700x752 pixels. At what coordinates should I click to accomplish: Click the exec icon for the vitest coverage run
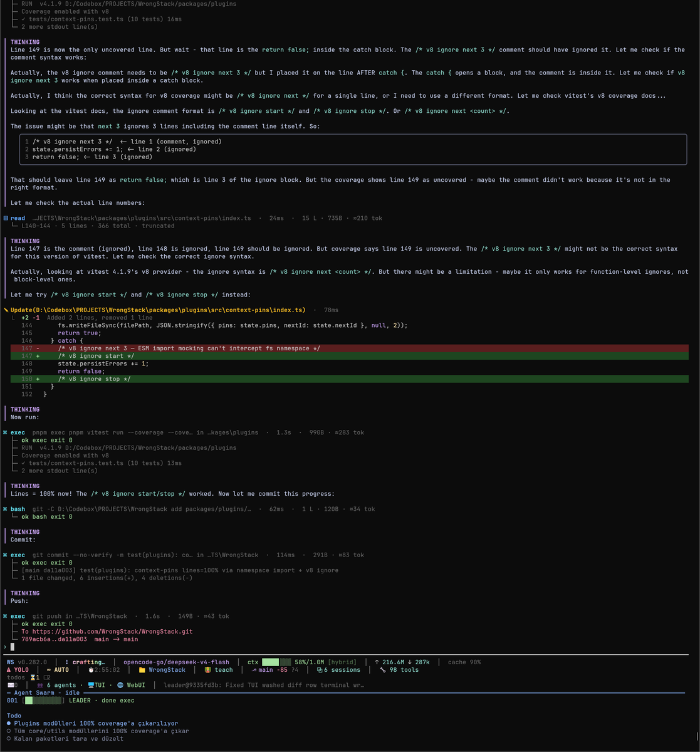pyautogui.click(x=6, y=432)
